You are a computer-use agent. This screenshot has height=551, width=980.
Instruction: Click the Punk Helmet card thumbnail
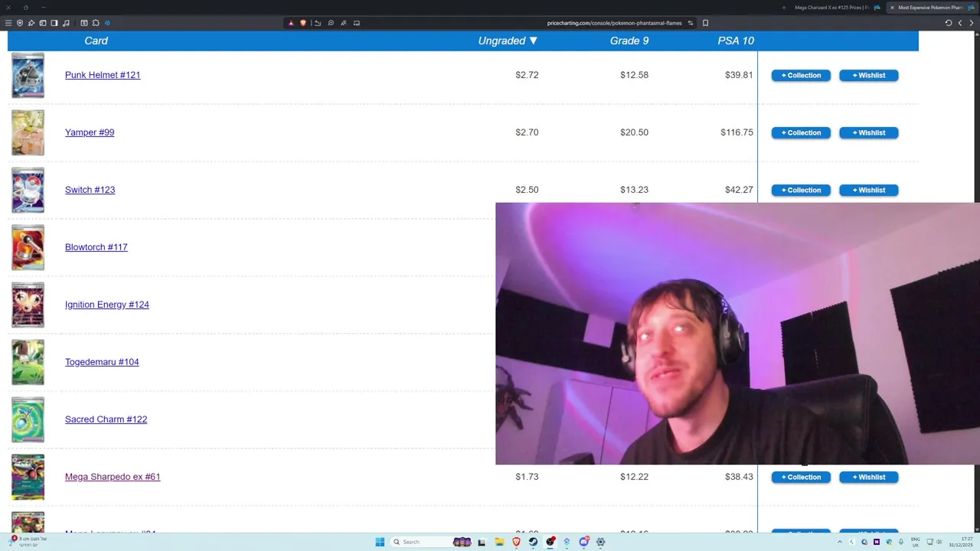coord(28,75)
